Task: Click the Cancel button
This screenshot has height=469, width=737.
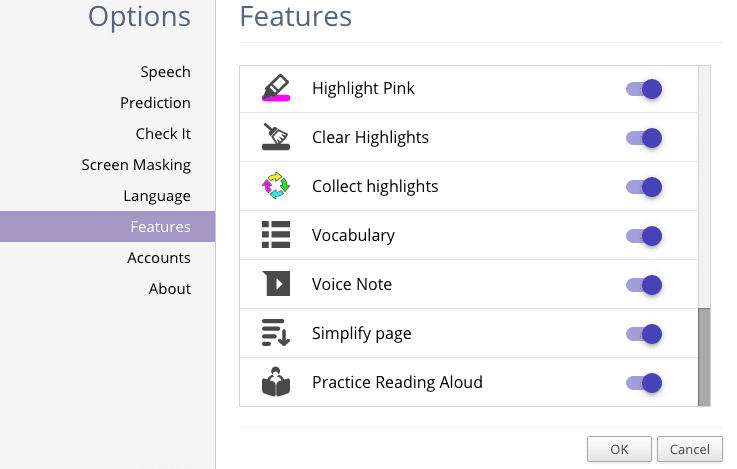Action: coord(690,449)
